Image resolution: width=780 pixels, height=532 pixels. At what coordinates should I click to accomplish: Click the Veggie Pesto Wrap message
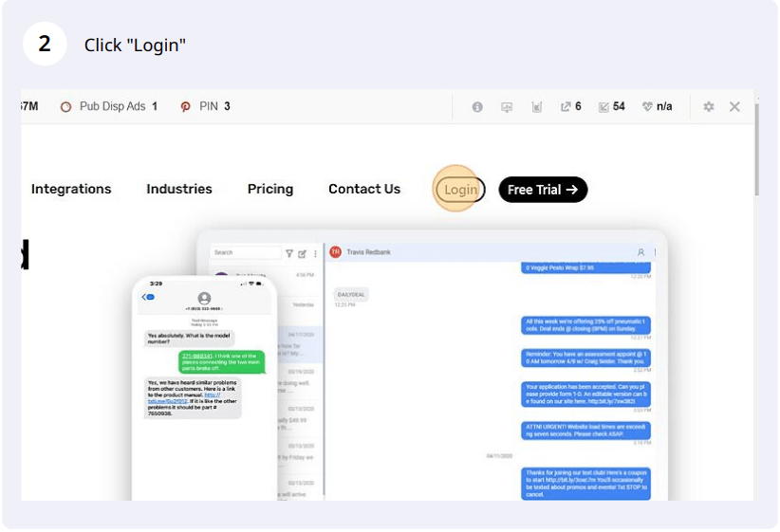pyautogui.click(x=585, y=268)
